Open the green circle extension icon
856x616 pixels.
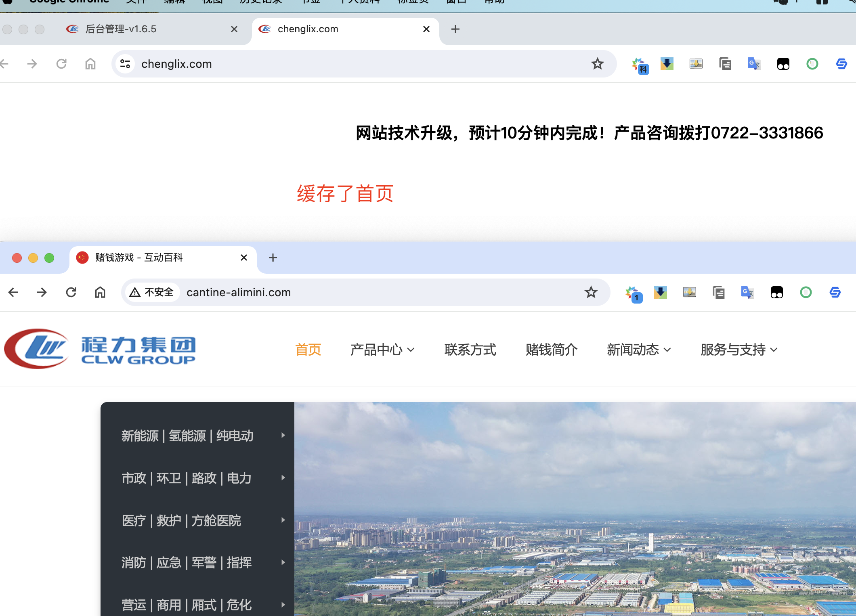click(x=806, y=292)
